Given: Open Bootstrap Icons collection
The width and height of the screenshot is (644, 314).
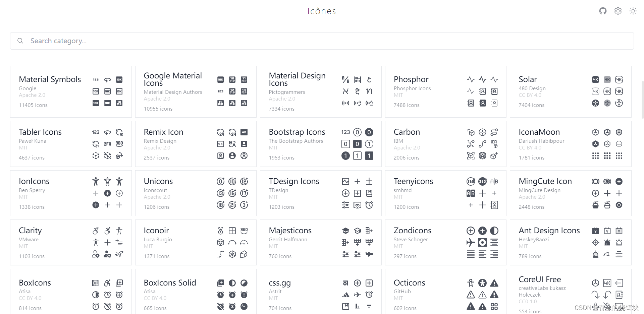Looking at the screenshot, I should tap(321, 144).
